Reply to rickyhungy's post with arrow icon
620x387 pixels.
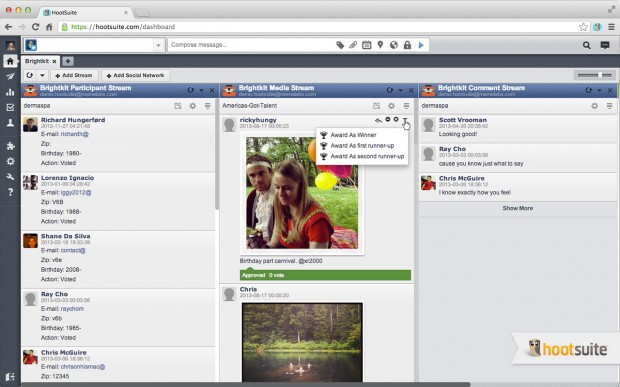pos(378,120)
